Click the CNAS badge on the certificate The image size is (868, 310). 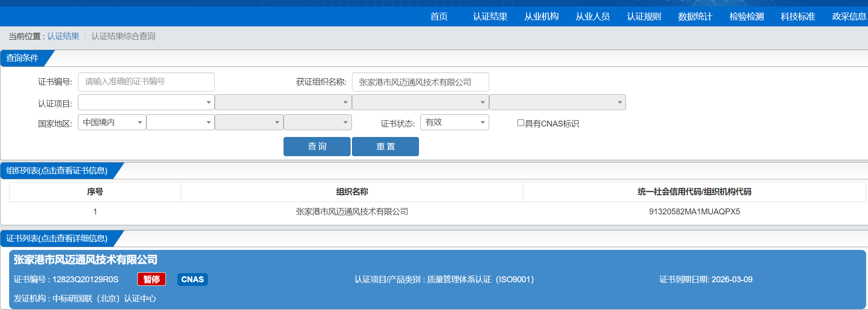pos(192,279)
